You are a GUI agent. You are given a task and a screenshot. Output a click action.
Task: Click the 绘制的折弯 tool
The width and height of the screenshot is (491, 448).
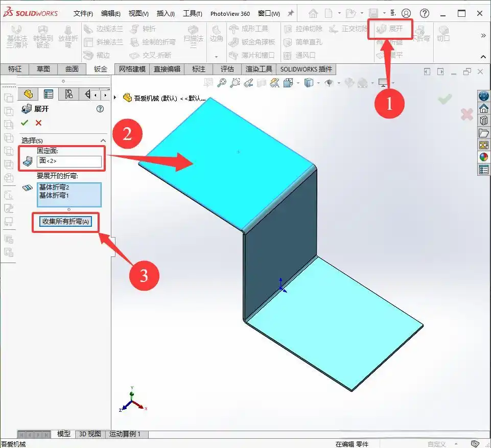click(x=153, y=42)
